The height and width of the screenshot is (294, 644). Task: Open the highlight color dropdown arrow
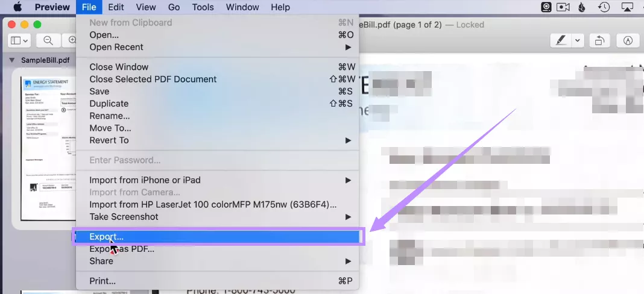pos(578,40)
